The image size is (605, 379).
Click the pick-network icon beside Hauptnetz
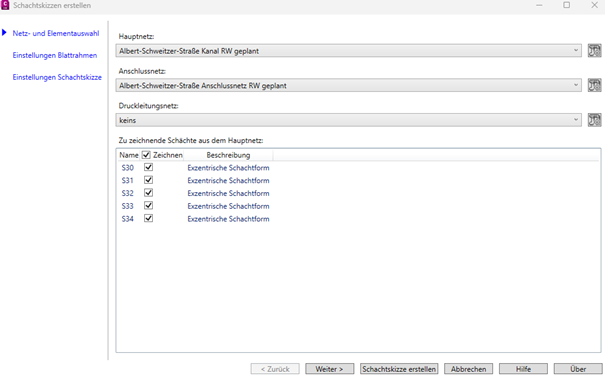(x=594, y=51)
